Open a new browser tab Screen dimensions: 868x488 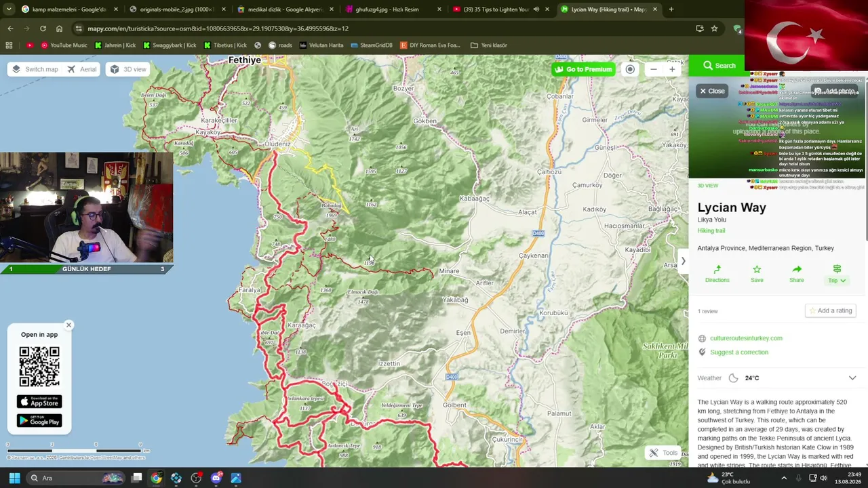coord(671,9)
